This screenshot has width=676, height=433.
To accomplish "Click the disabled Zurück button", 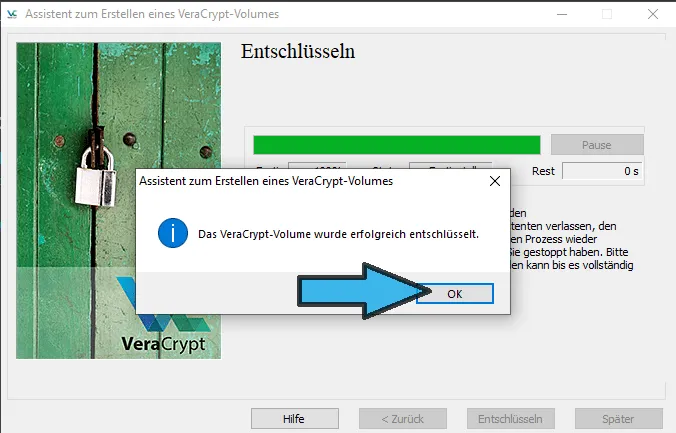I will pyautogui.click(x=403, y=419).
